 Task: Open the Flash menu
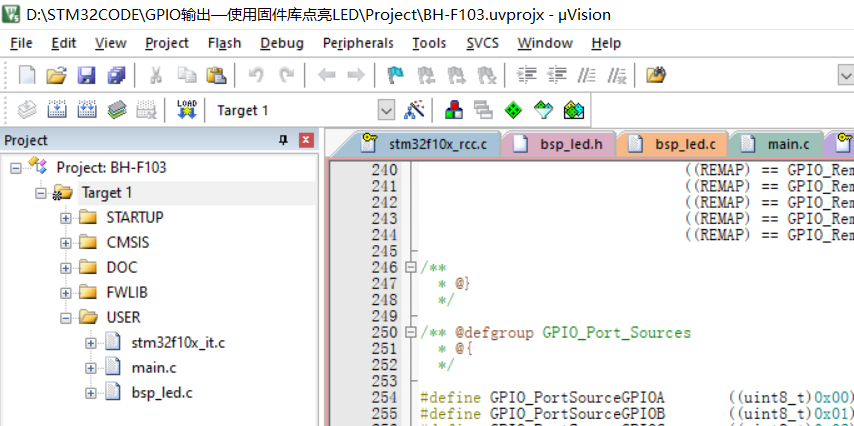pyautogui.click(x=224, y=43)
